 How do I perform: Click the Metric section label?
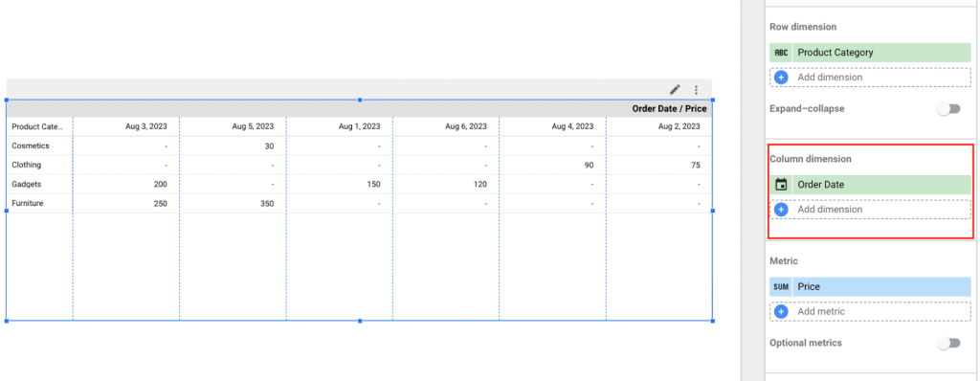784,261
